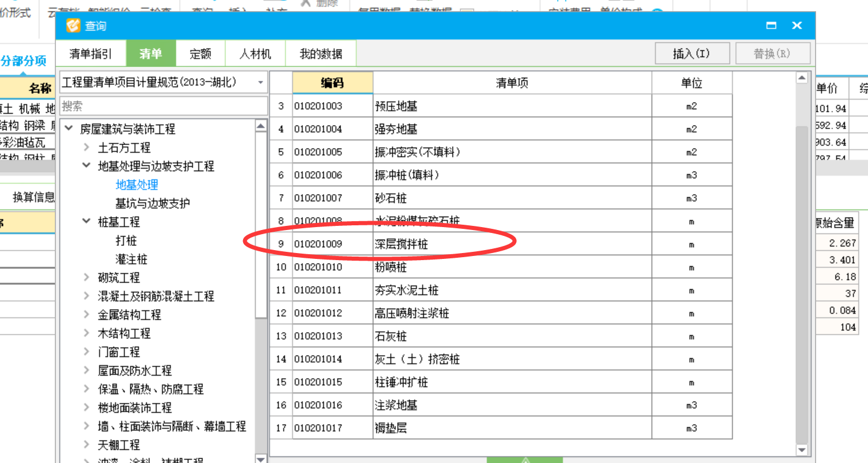The width and height of the screenshot is (868, 463).
Task: Open the 定额 tab
Action: point(201,54)
